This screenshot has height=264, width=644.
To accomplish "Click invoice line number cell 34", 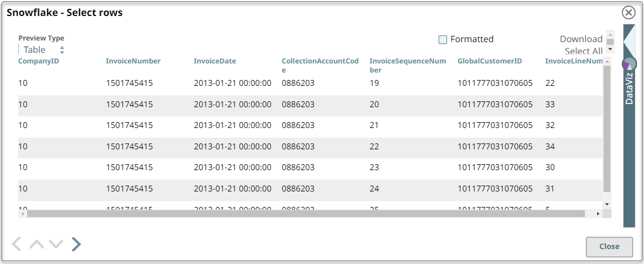I will click(550, 146).
